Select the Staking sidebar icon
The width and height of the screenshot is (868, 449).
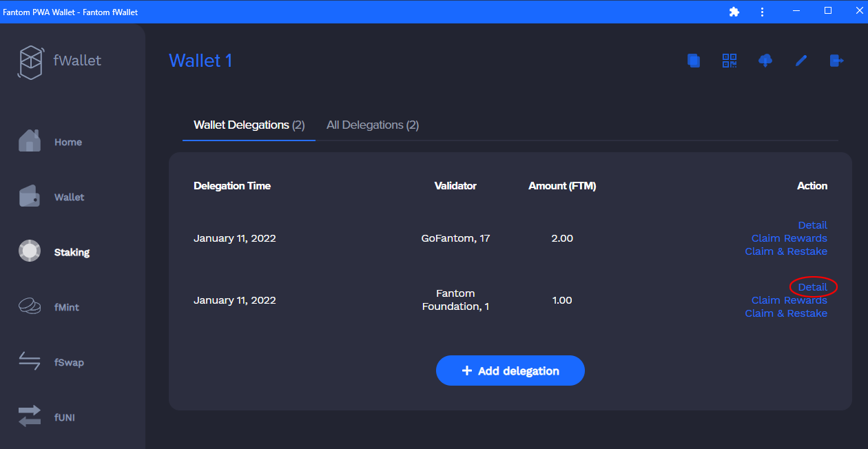point(29,251)
